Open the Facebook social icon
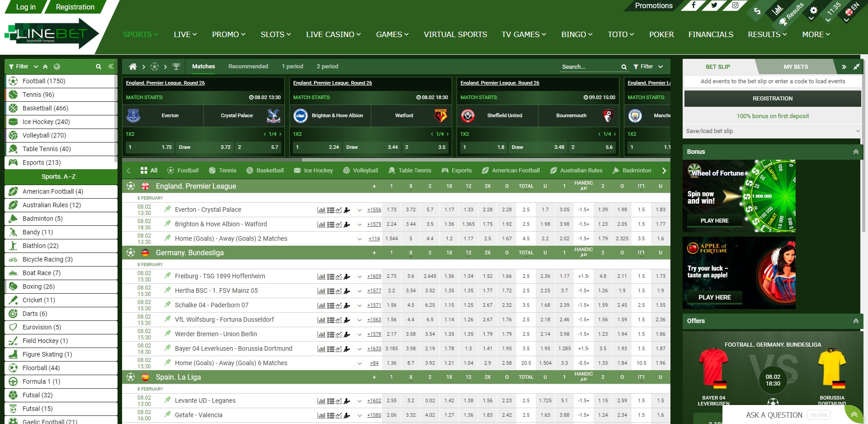868x424 pixels. [693, 5]
